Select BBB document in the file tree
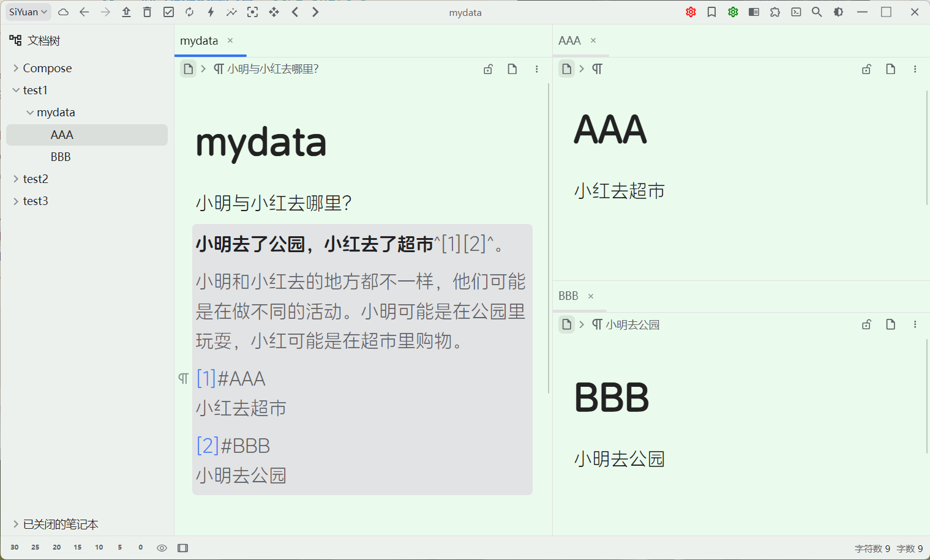Image resolution: width=930 pixels, height=560 pixels. tap(61, 157)
